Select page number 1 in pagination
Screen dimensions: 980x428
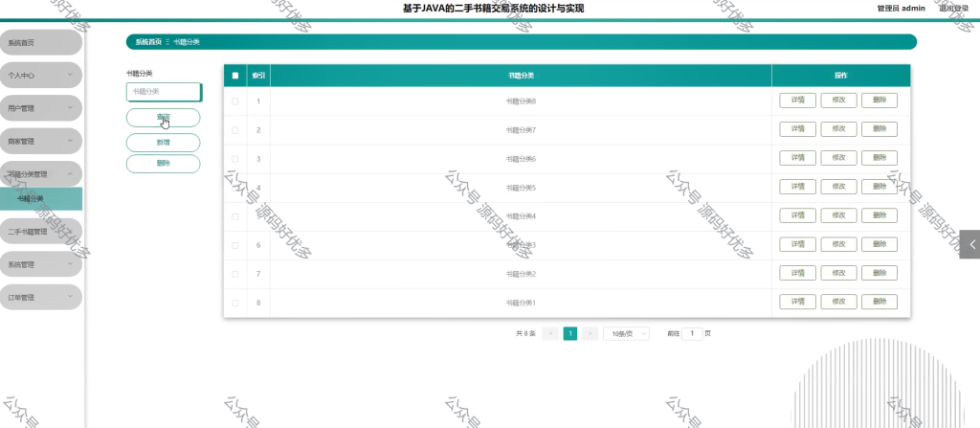point(570,333)
